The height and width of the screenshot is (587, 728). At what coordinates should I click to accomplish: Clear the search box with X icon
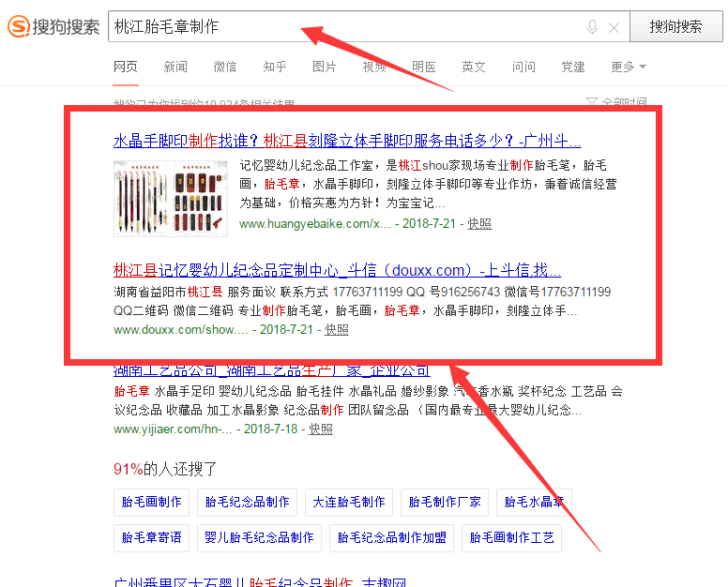[614, 28]
